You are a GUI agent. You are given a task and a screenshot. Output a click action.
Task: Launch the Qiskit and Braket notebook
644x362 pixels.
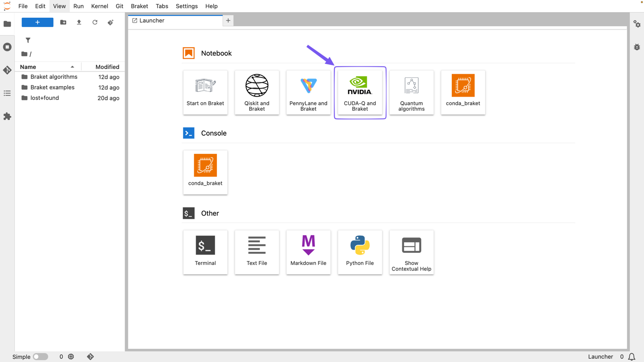257,92
